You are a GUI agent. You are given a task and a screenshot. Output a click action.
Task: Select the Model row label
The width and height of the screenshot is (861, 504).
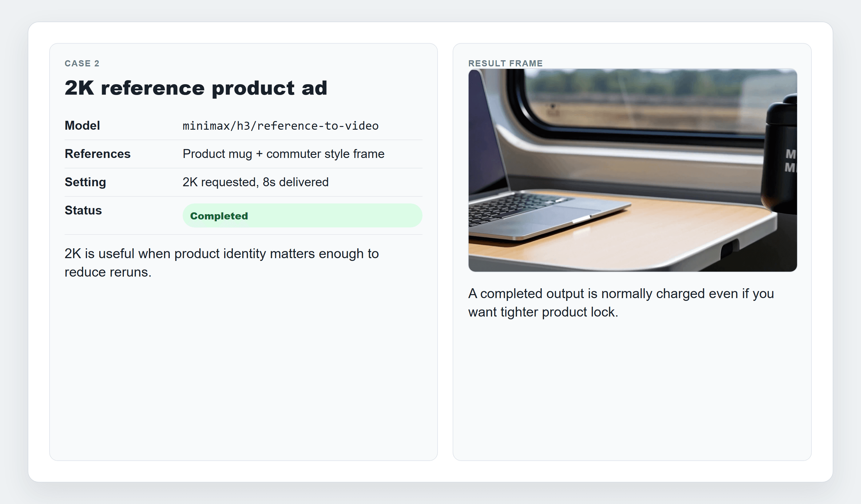click(x=82, y=125)
